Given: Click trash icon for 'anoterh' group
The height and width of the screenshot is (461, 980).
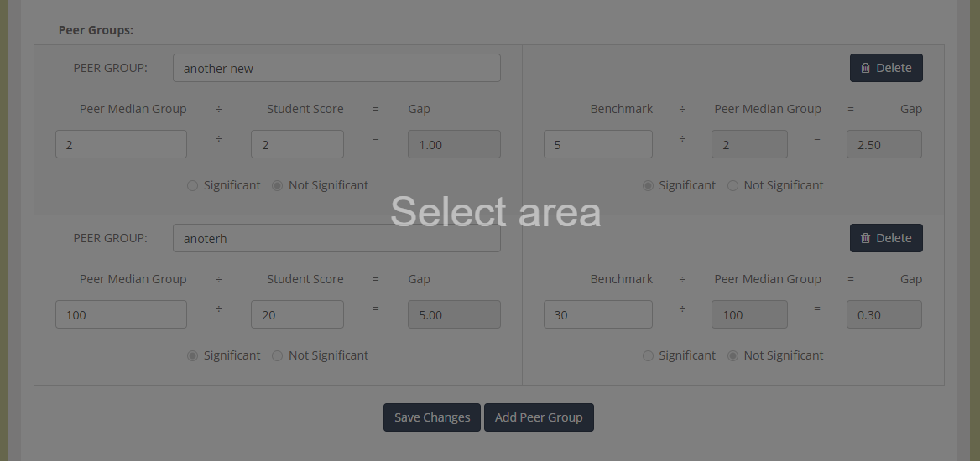Looking at the screenshot, I should tap(865, 238).
